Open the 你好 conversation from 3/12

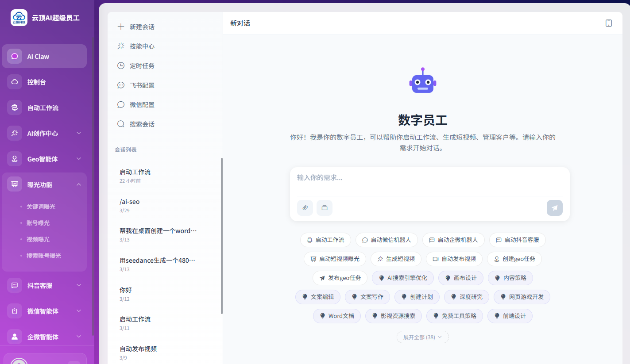(x=165, y=294)
